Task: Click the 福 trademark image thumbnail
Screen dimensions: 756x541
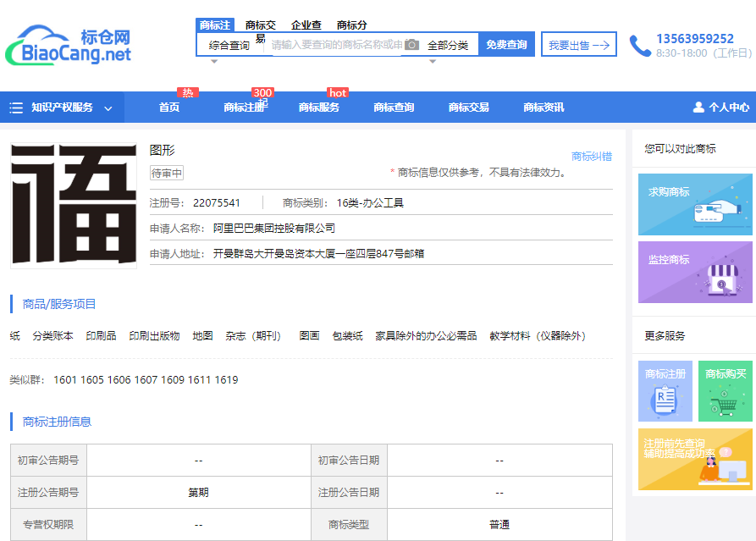Action: 74,206
